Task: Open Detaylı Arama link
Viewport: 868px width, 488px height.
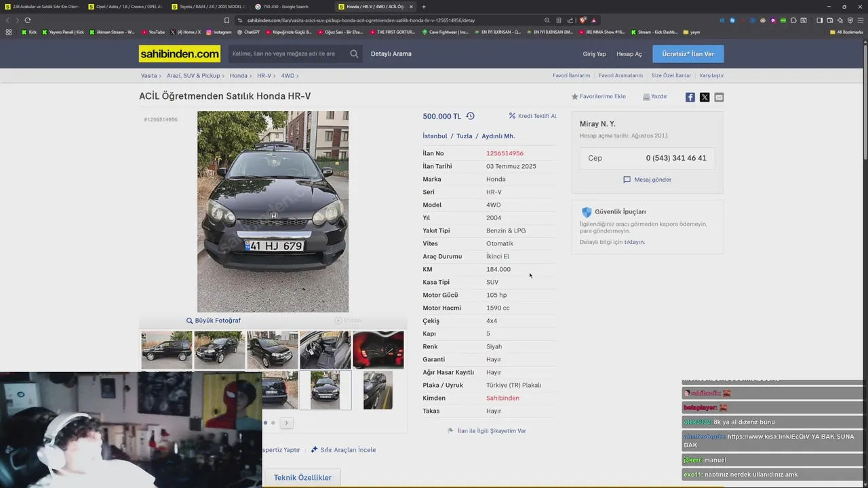Action: point(391,54)
